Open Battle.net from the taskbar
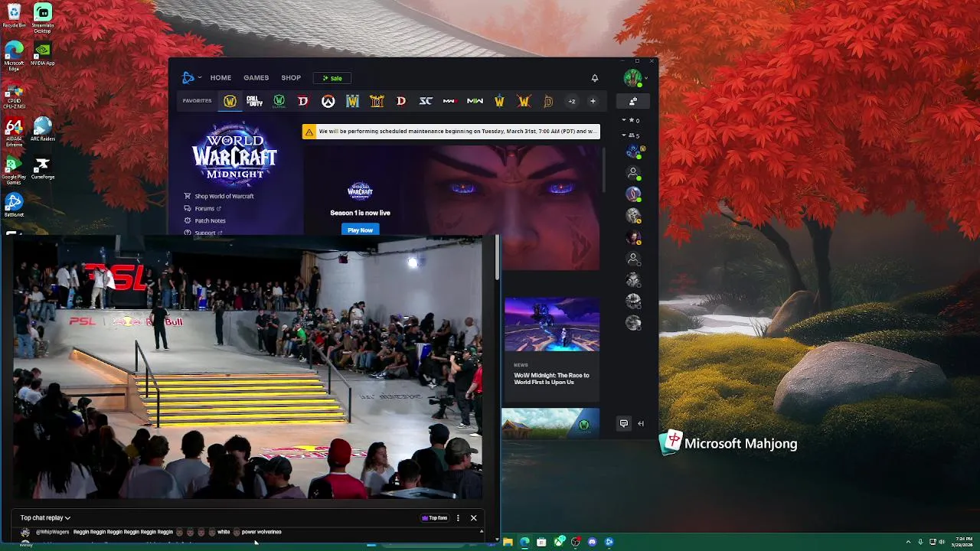Image resolution: width=980 pixels, height=551 pixels. pos(609,542)
